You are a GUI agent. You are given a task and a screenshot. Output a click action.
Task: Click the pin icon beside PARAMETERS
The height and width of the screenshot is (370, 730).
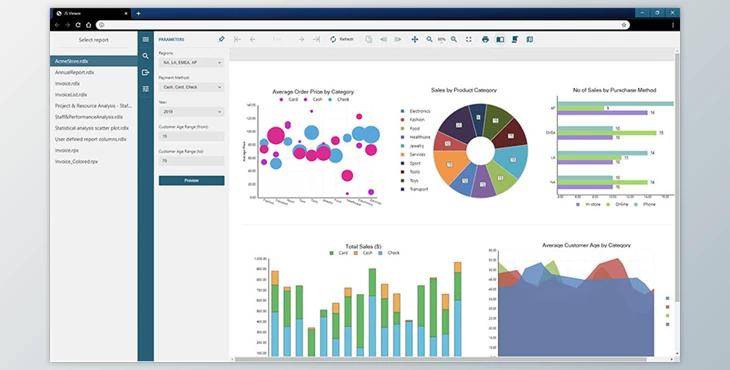[221, 40]
